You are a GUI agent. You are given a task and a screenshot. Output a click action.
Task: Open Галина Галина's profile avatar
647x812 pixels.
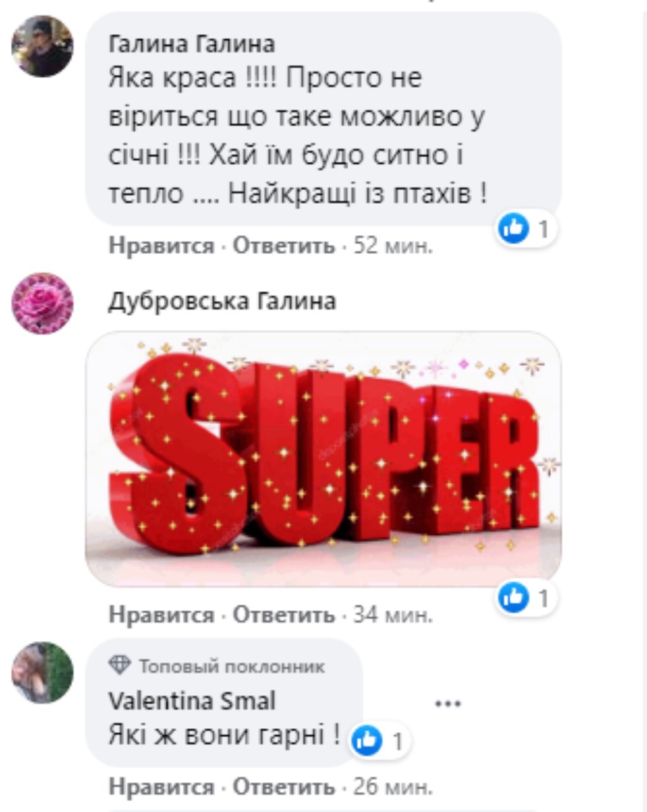pos(42,46)
